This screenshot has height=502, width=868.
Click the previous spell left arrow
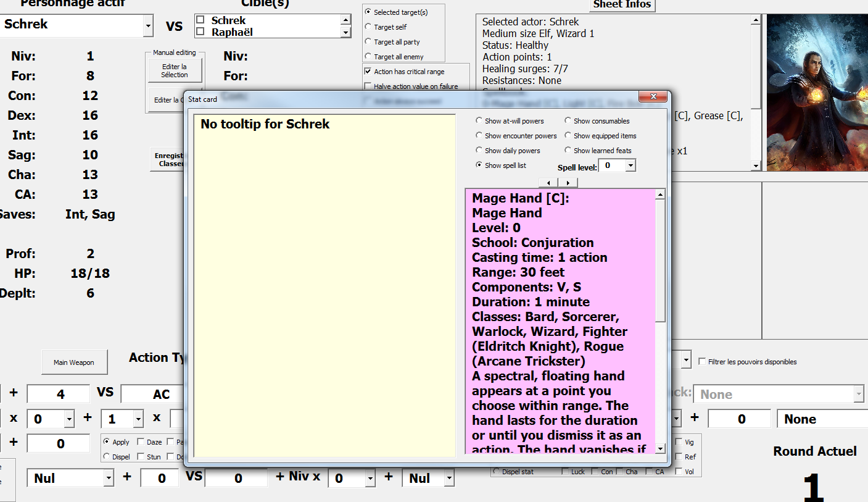(x=548, y=183)
